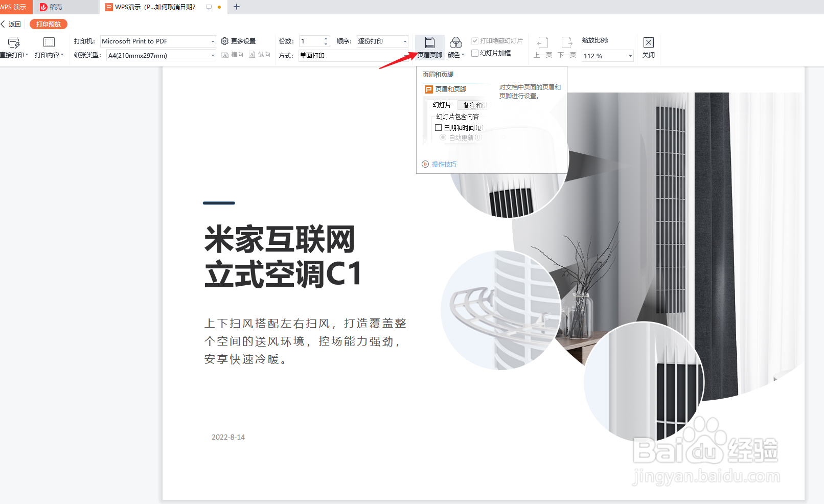Select landscape orientation (横向)
This screenshot has width=824, height=504.
coord(232,55)
